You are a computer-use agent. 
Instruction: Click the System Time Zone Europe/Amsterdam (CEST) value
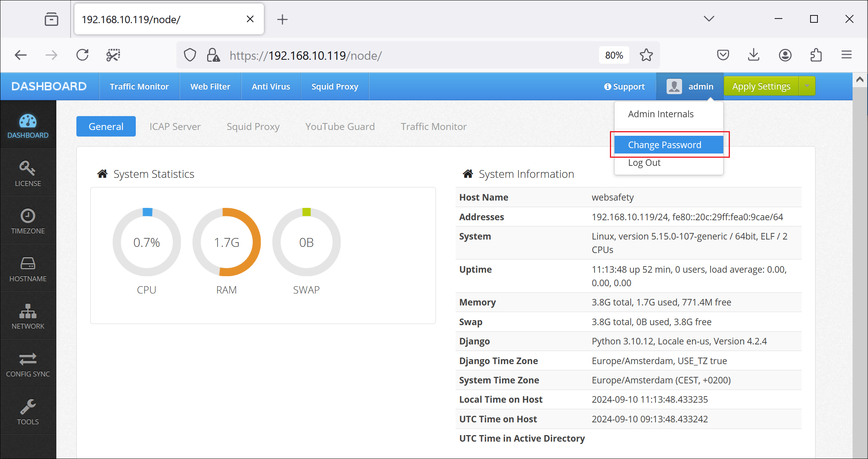[x=661, y=380]
